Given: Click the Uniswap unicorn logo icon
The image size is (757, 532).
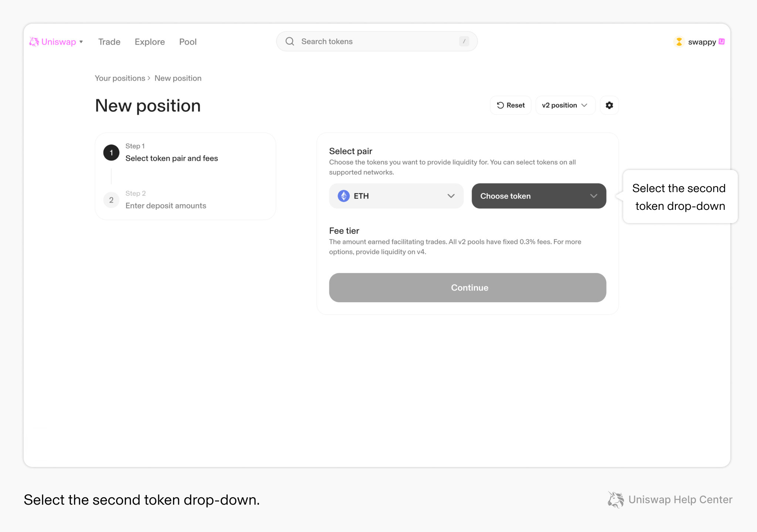Looking at the screenshot, I should [x=34, y=42].
